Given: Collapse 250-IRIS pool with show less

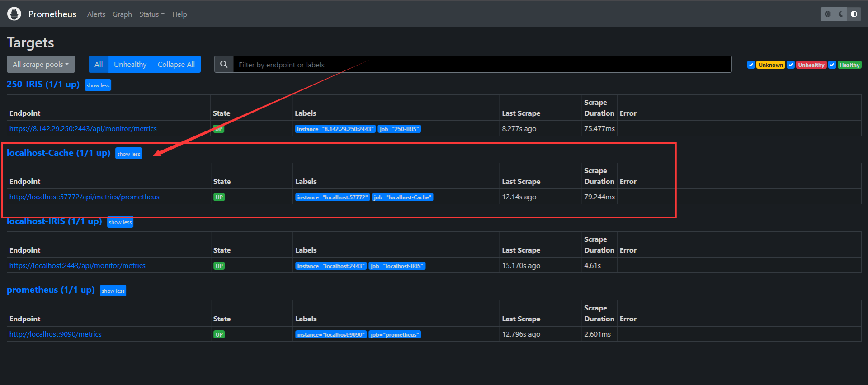Looking at the screenshot, I should click(x=98, y=85).
